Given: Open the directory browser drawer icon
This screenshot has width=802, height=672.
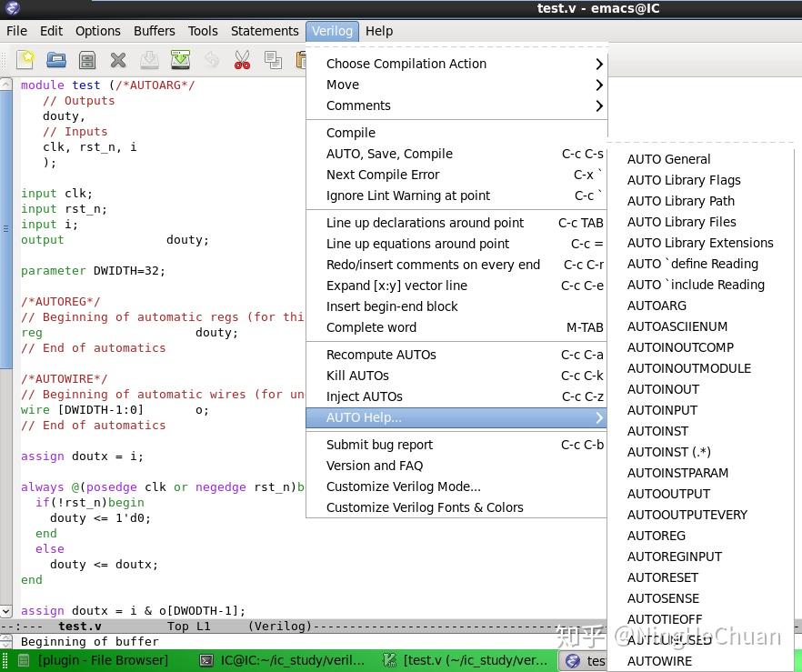Looking at the screenshot, I should pyautogui.click(x=87, y=60).
